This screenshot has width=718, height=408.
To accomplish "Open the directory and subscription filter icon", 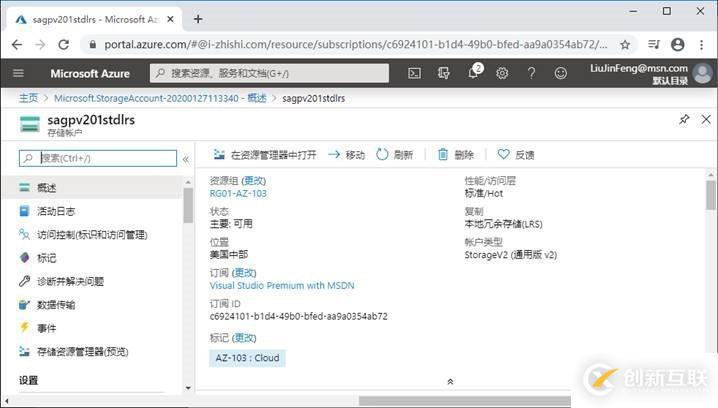I will [443, 73].
